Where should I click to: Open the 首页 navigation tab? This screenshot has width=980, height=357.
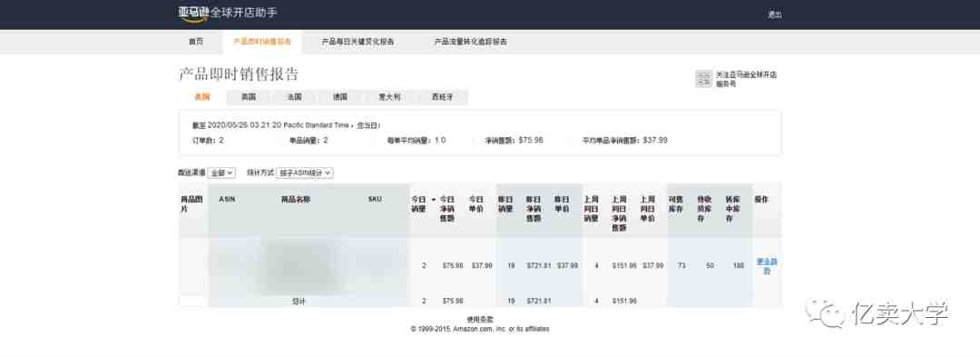pos(196,42)
